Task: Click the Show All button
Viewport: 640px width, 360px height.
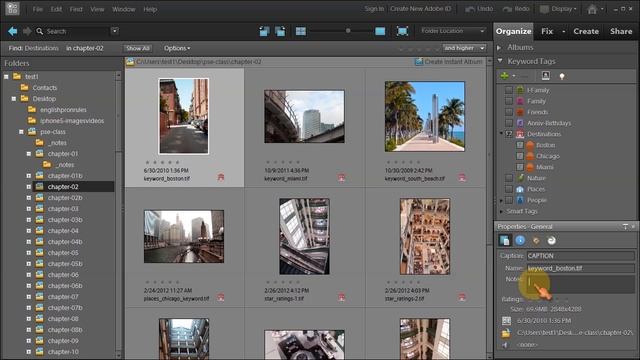Action: coord(138,48)
